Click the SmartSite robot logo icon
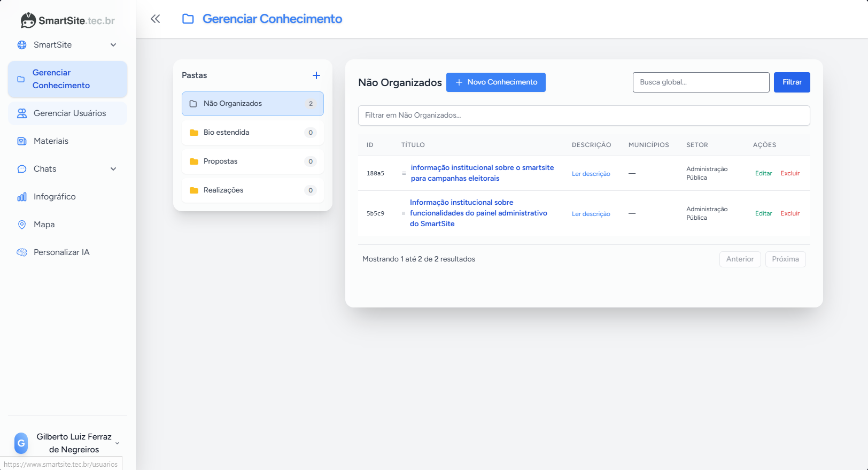Screen dimensions: 868x470 tap(28, 20)
